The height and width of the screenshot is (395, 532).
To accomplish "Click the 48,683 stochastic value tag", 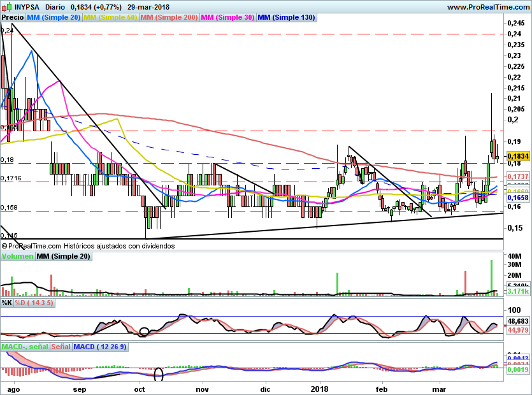I will (x=518, y=321).
